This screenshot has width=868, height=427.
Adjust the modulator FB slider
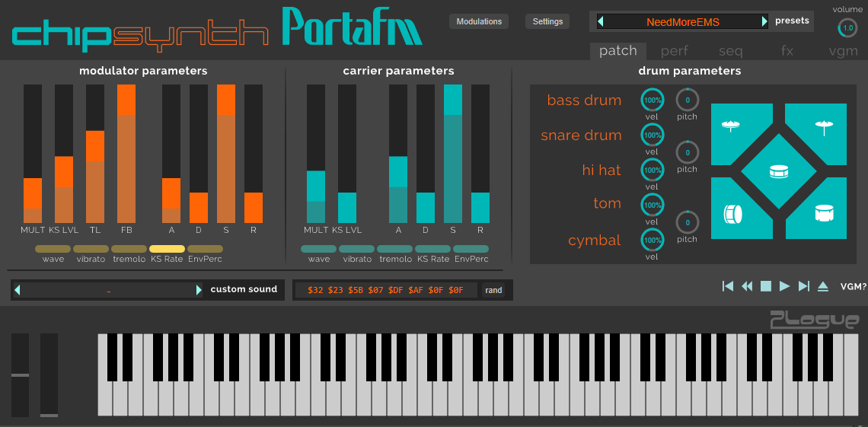[126, 154]
